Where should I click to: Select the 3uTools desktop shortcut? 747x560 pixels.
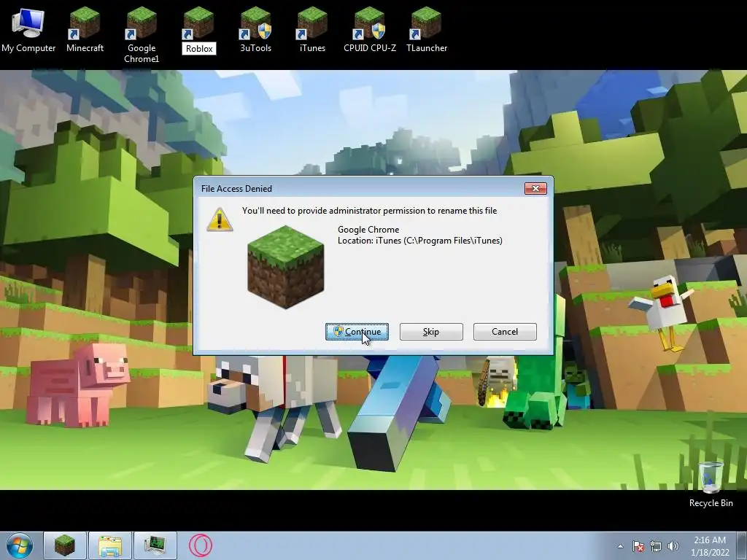pyautogui.click(x=256, y=29)
